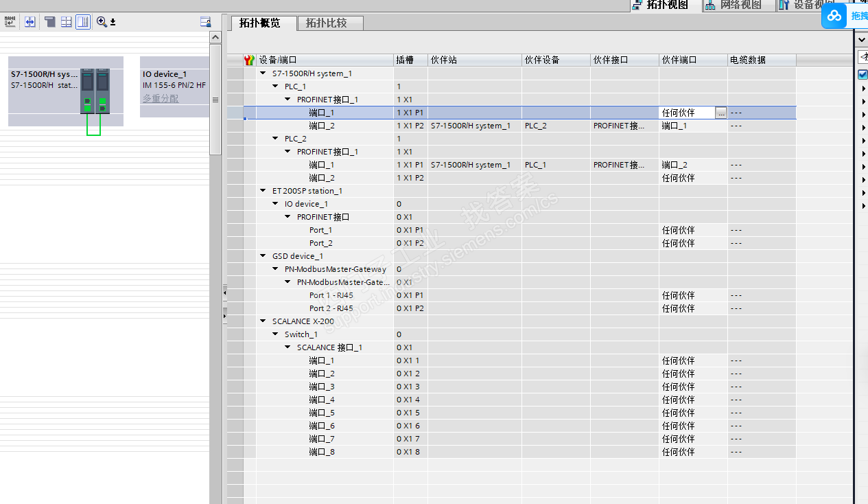868x504 pixels.
Task: Click the save window settings icon
Action: (x=205, y=22)
